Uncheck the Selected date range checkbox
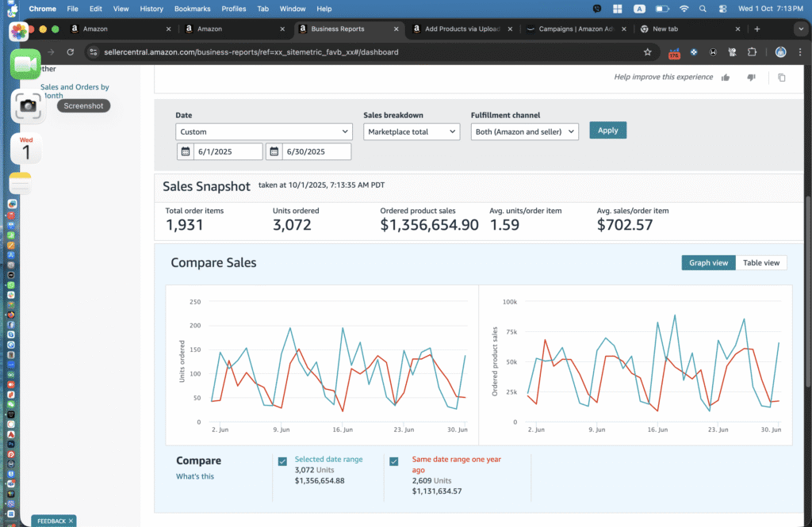812x527 pixels. pos(283,461)
